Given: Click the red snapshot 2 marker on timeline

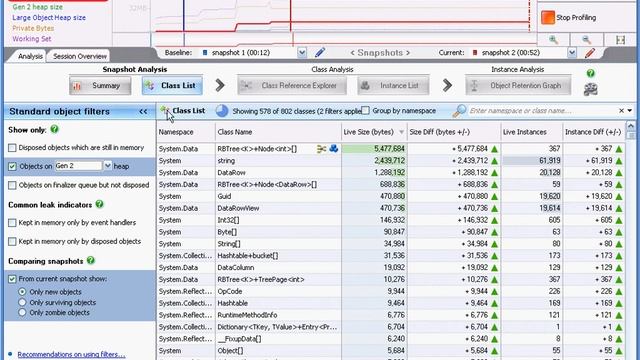Looking at the screenshot, I should click(291, 16).
